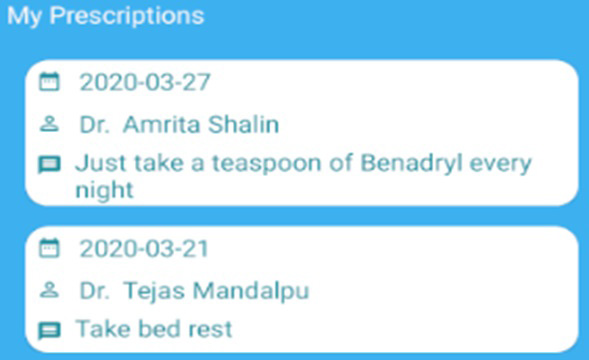Click the blue gap between the two prescription cards
This screenshot has width=589, height=360.
pos(302,216)
